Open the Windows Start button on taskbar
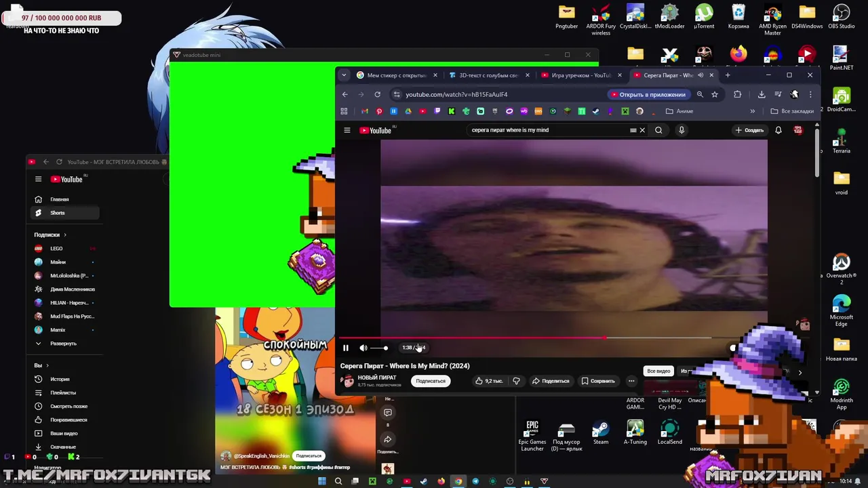Screen dimensions: 868x488 pos(321,481)
